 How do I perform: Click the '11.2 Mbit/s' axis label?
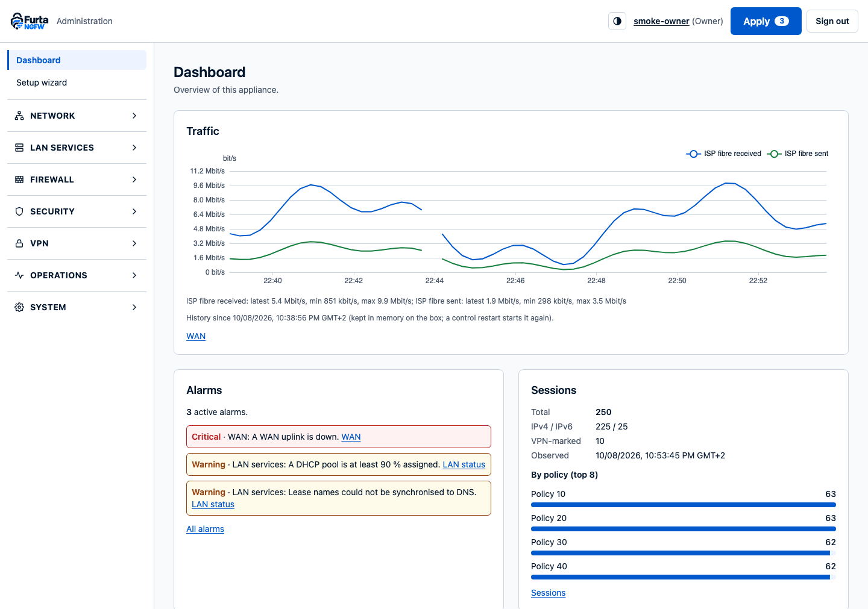207,171
